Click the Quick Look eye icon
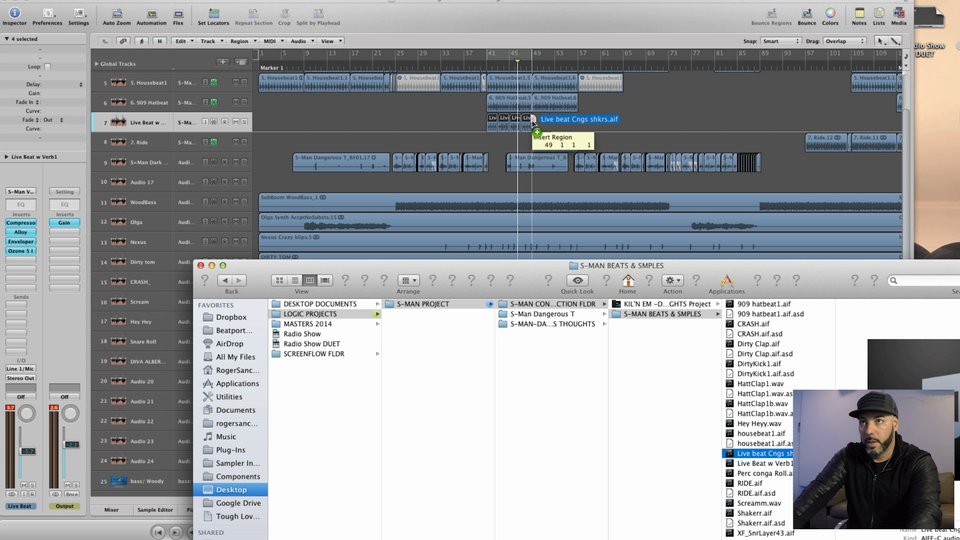 [577, 280]
